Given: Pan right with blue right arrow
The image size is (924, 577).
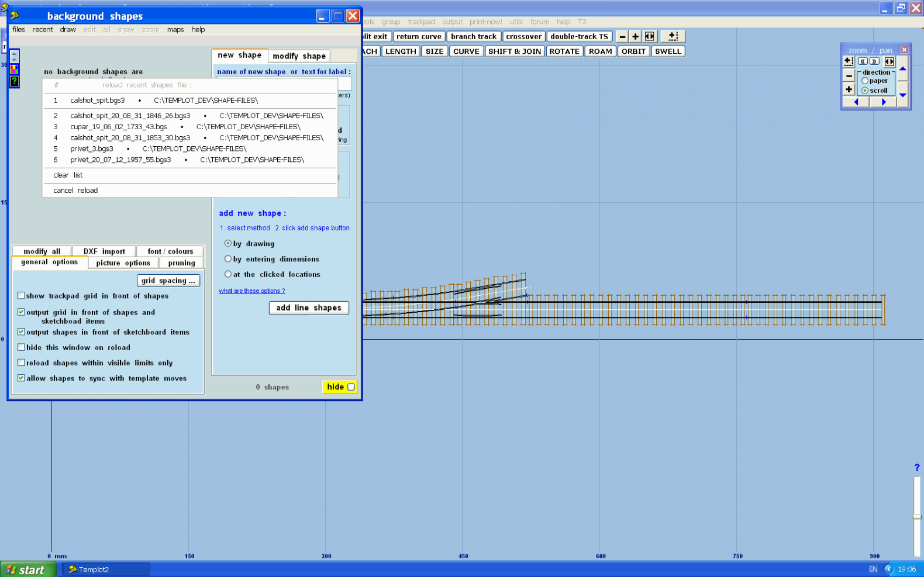Looking at the screenshot, I should pyautogui.click(x=884, y=102).
